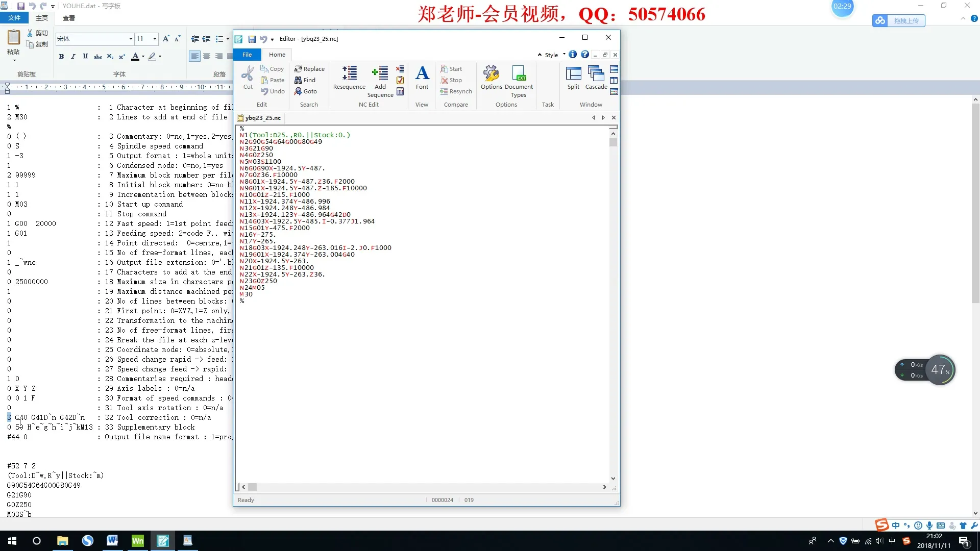The width and height of the screenshot is (980, 551).
Task: Toggle underline formatting in WordPad
Action: click(x=85, y=57)
